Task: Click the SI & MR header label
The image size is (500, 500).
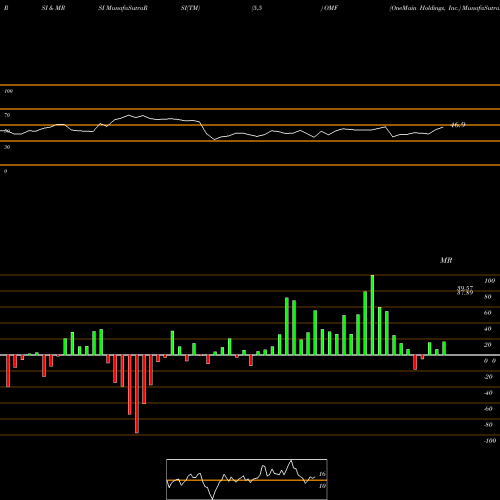Action: tap(53, 8)
